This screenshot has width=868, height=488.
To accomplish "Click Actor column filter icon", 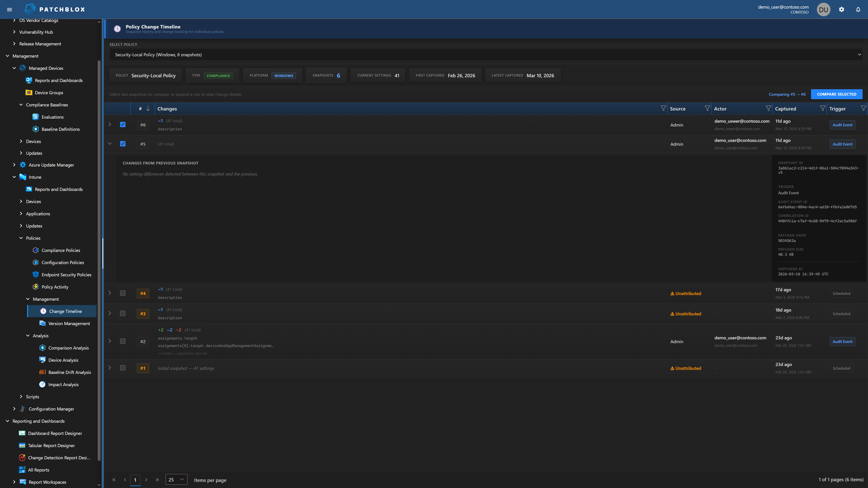I will 768,108.
